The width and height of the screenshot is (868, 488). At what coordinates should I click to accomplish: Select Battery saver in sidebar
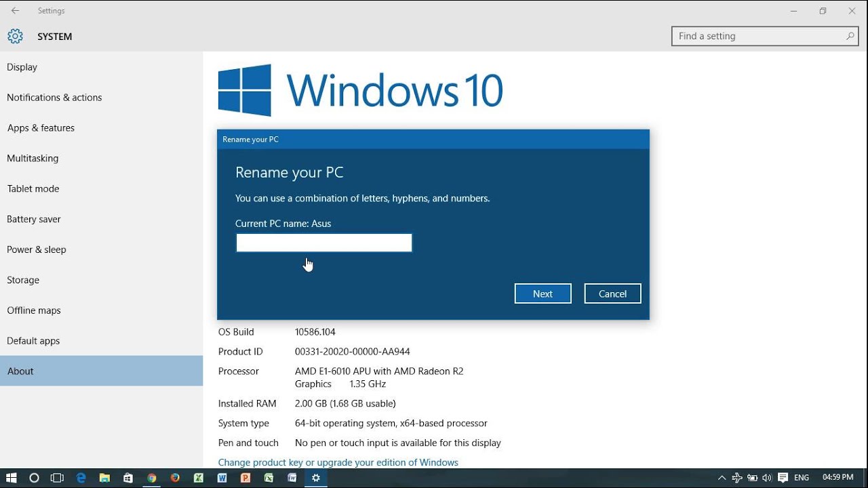pos(102,220)
